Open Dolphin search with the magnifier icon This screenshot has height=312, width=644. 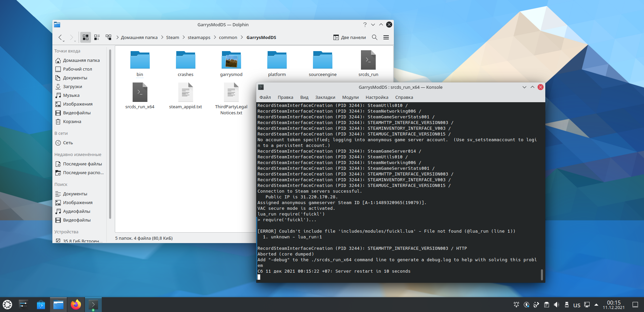[x=375, y=37]
